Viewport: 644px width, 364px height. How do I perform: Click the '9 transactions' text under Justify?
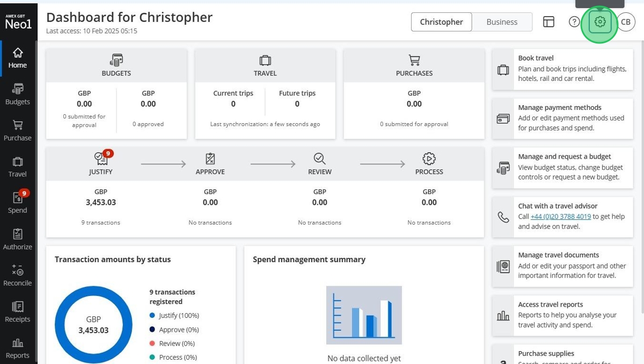pos(101,222)
